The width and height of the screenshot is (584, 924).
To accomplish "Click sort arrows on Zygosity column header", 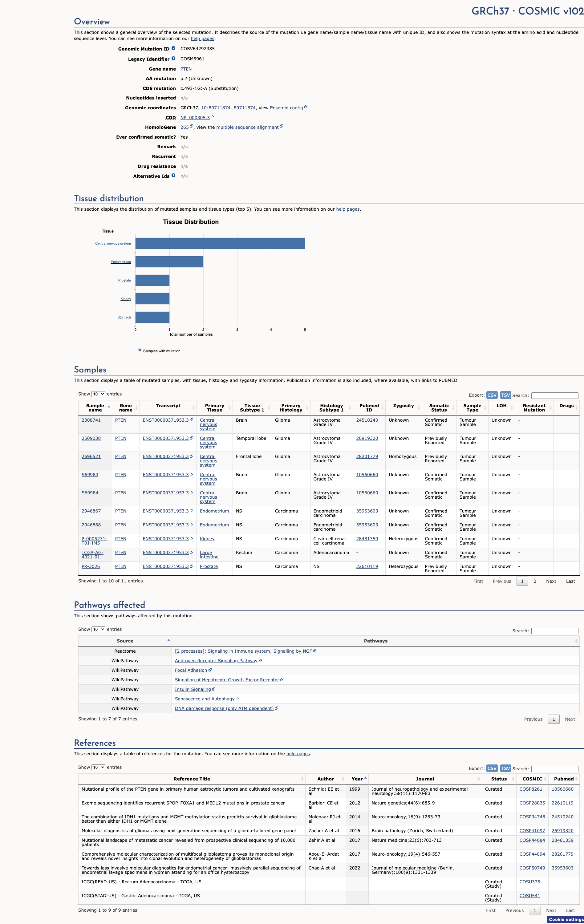I will tap(419, 407).
